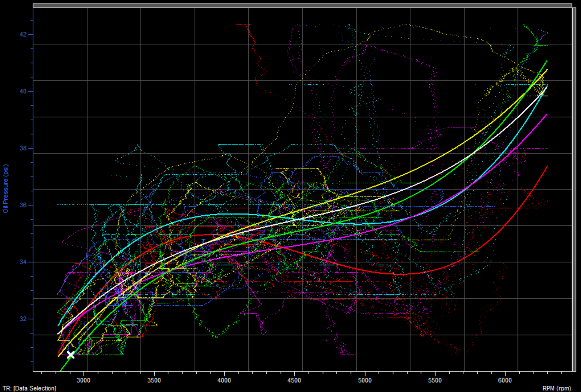Image resolution: width=581 pixels, height=392 pixels.
Task: Click the TR: [Data Selection] label
Action: pos(29,388)
